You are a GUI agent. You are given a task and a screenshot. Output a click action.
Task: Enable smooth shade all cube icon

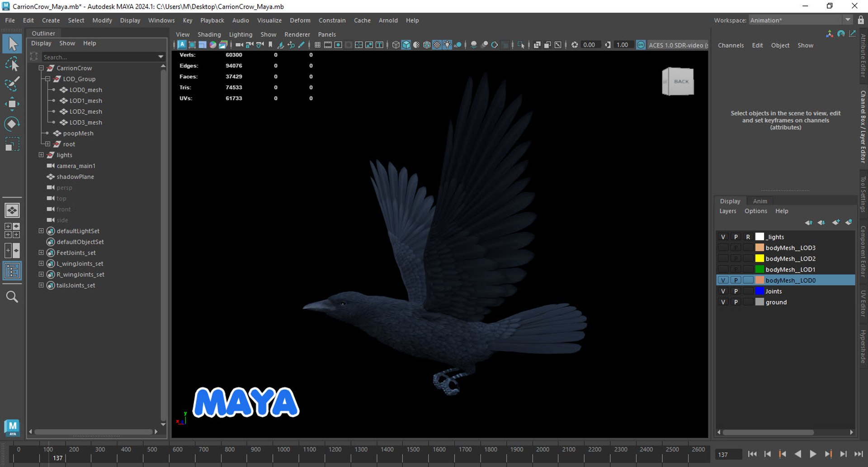(406, 45)
